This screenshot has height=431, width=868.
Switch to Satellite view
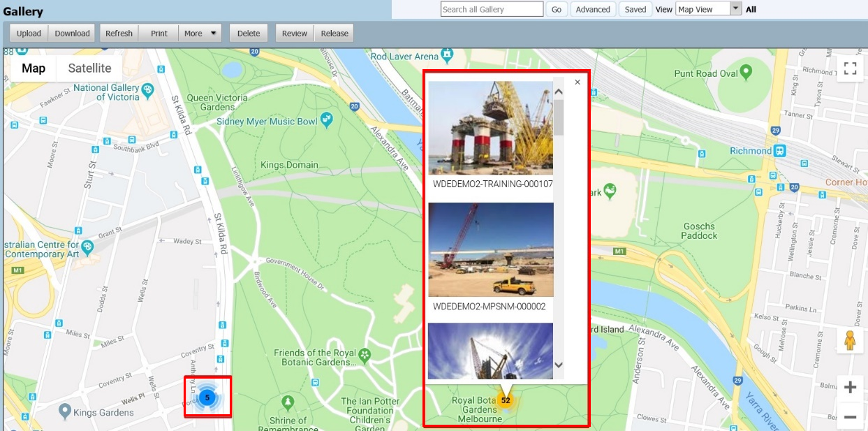point(88,68)
